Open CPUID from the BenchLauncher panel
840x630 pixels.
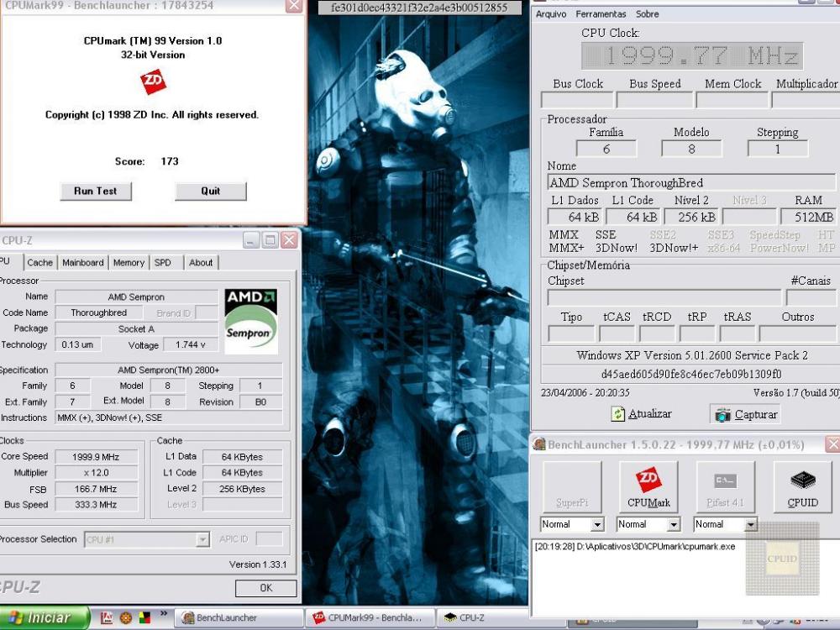[802, 486]
